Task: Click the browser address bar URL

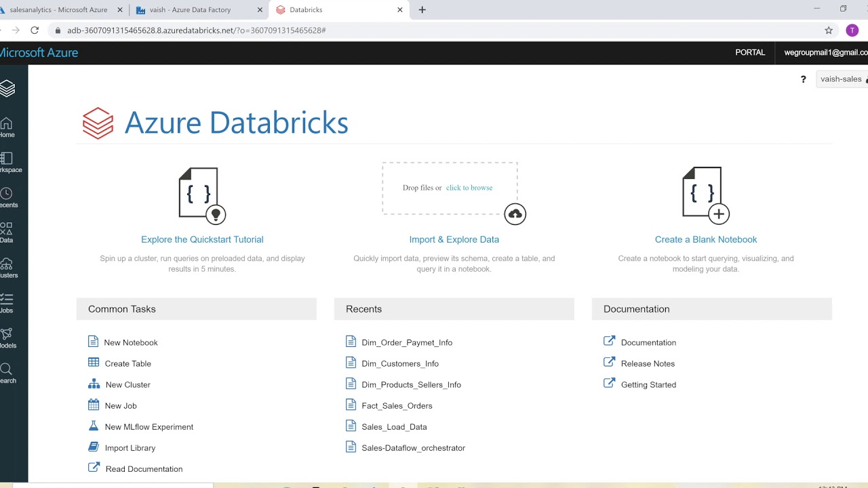Action: [x=197, y=30]
